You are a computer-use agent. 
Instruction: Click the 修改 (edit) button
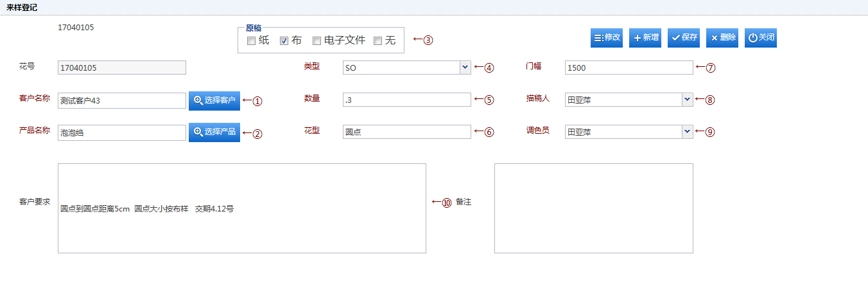tap(606, 38)
